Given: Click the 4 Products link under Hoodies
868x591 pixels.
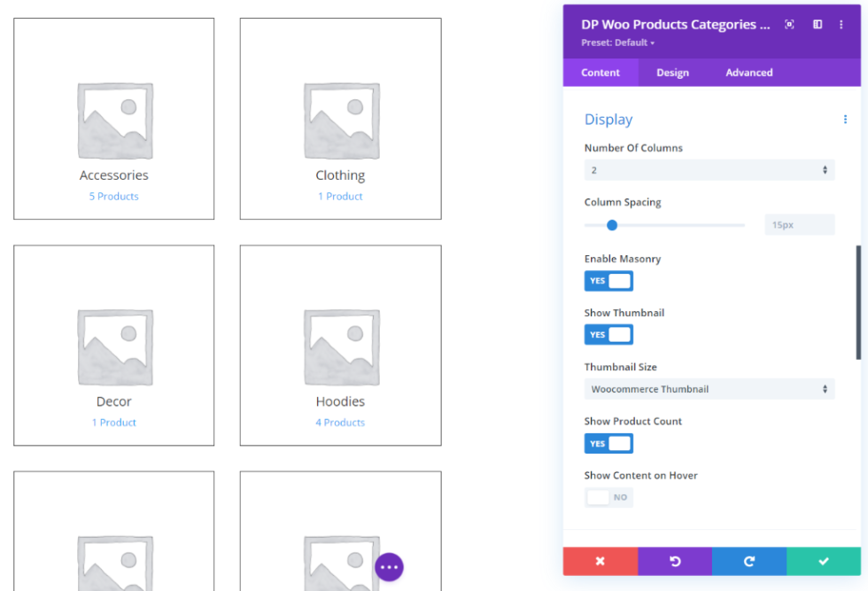Looking at the screenshot, I should 340,422.
